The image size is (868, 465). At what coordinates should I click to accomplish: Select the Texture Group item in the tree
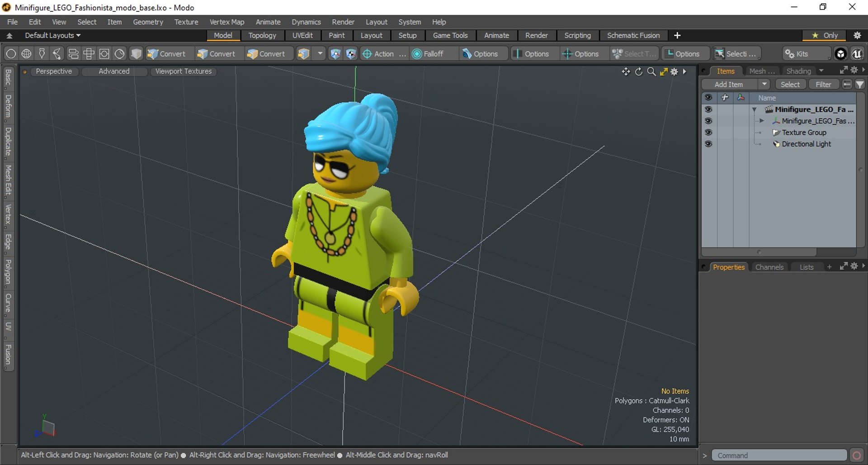[x=804, y=133]
